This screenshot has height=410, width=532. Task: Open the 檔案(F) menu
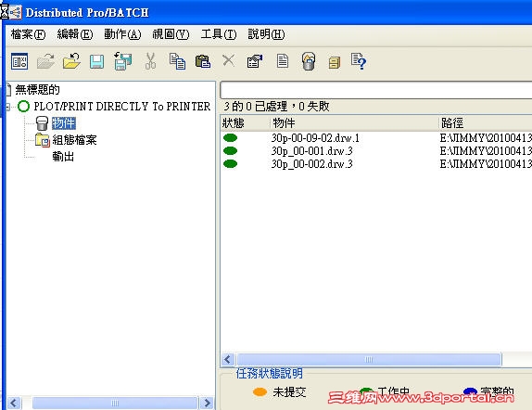28,34
